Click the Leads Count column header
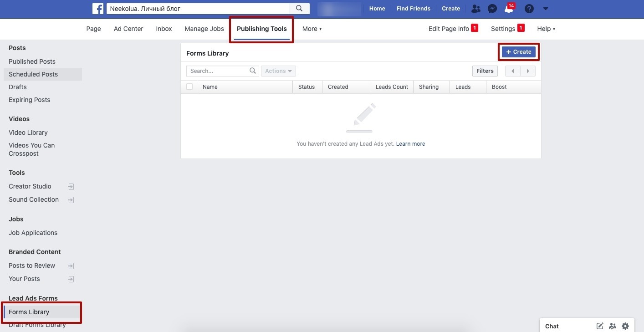The image size is (644, 332). [x=392, y=87]
